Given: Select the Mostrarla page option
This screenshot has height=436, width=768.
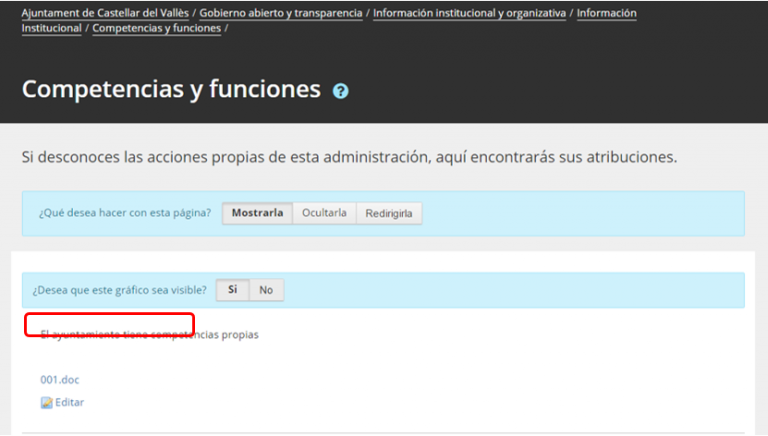Looking at the screenshot, I should (257, 213).
